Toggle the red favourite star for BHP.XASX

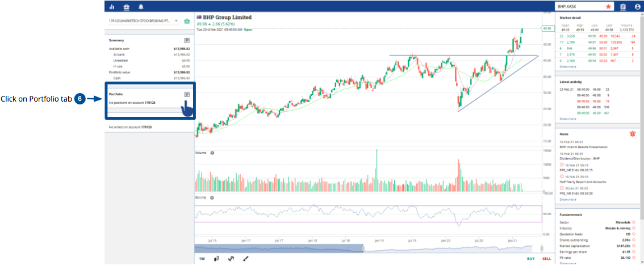tap(608, 7)
